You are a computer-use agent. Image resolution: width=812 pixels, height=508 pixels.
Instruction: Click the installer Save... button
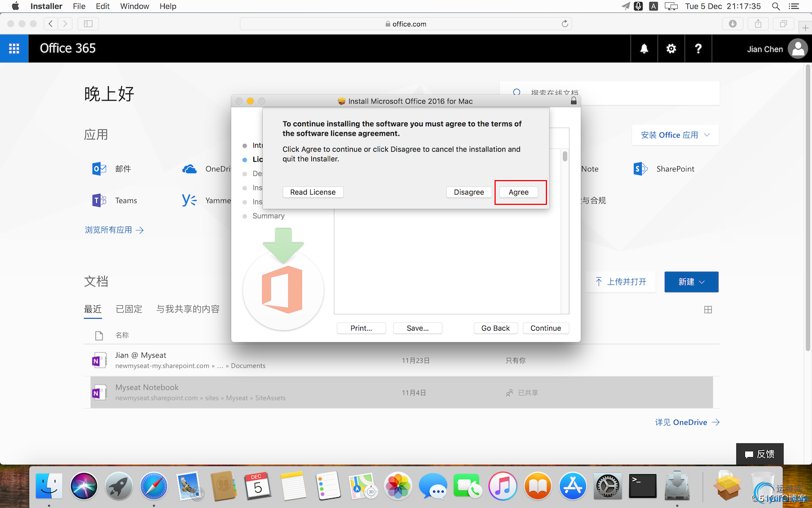[x=418, y=328]
